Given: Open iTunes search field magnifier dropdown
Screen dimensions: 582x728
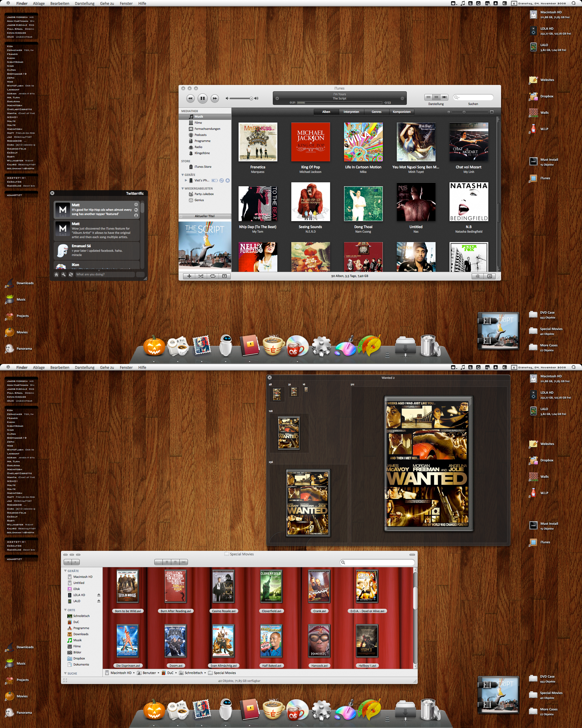Looking at the screenshot, I should coord(457,97).
